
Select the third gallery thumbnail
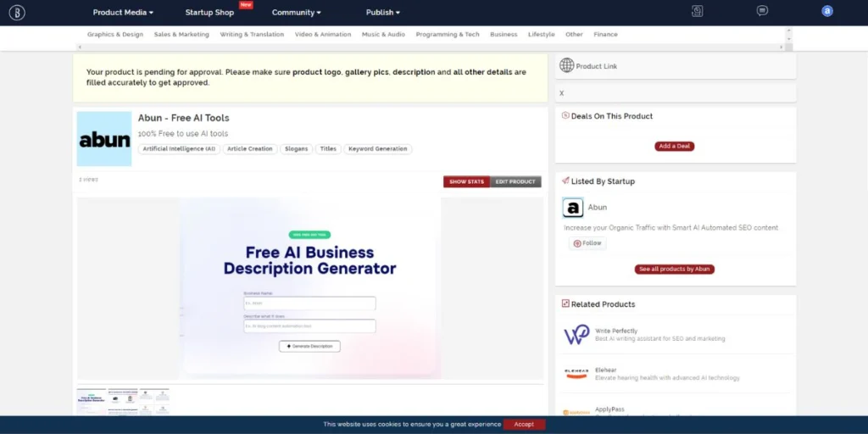click(x=154, y=402)
